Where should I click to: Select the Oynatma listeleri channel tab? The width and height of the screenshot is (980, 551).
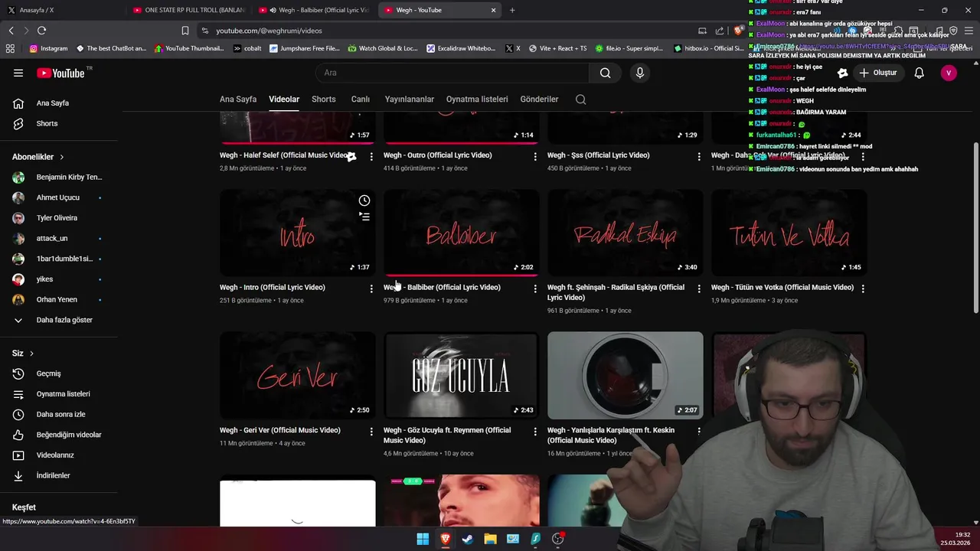477,99
